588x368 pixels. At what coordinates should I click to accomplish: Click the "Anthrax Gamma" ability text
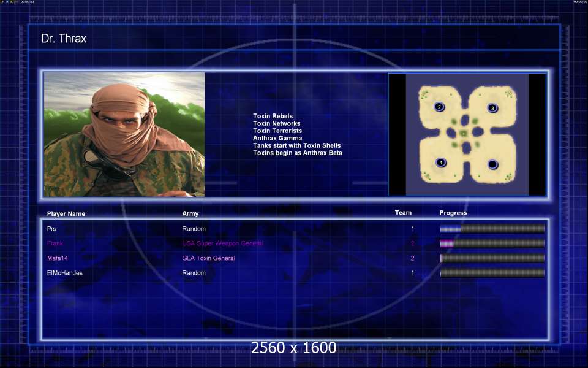click(x=277, y=138)
